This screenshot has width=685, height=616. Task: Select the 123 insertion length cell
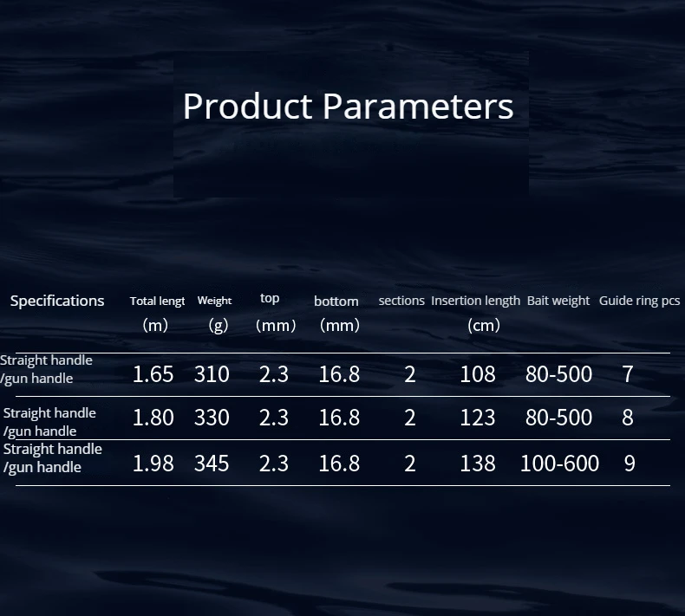(478, 418)
